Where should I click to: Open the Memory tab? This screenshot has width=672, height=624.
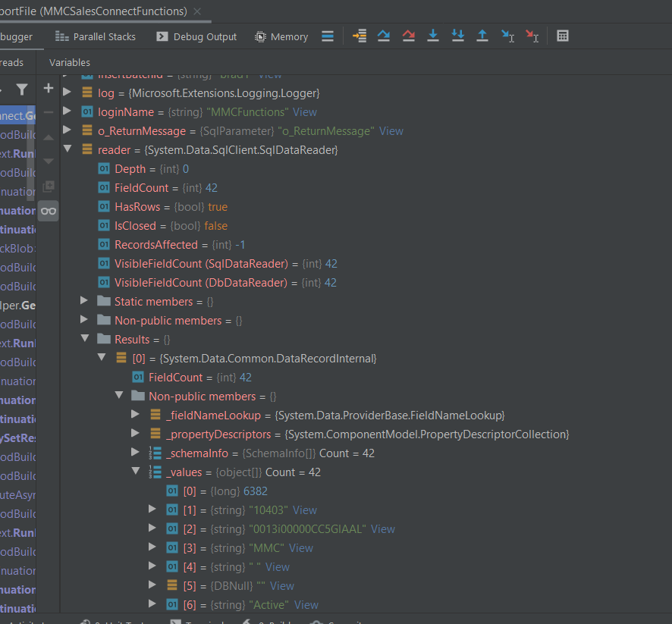[281, 36]
